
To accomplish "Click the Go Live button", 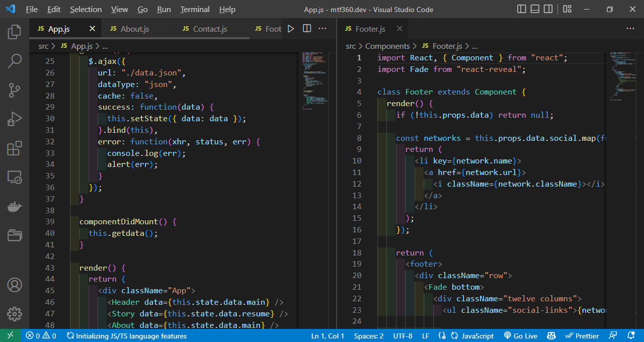I will point(521,336).
